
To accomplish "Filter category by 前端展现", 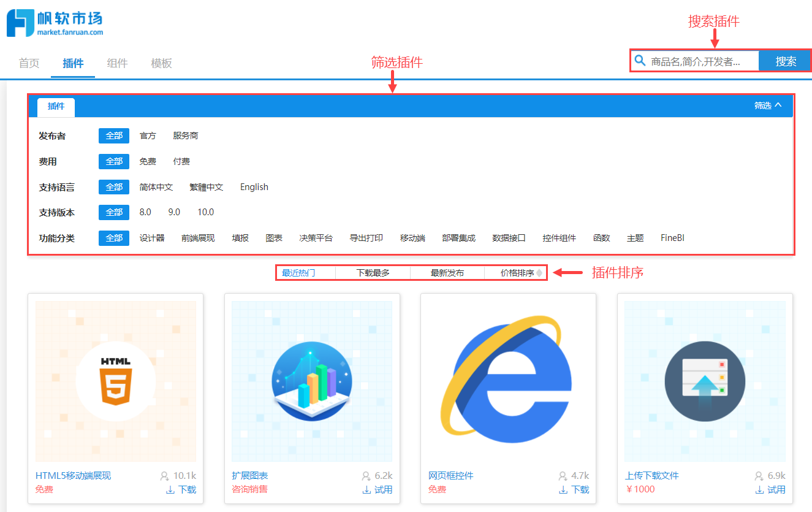I will click(198, 238).
